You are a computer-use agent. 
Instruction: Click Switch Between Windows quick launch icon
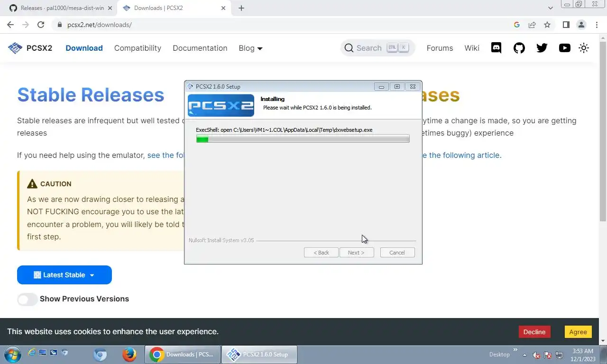click(x=54, y=353)
